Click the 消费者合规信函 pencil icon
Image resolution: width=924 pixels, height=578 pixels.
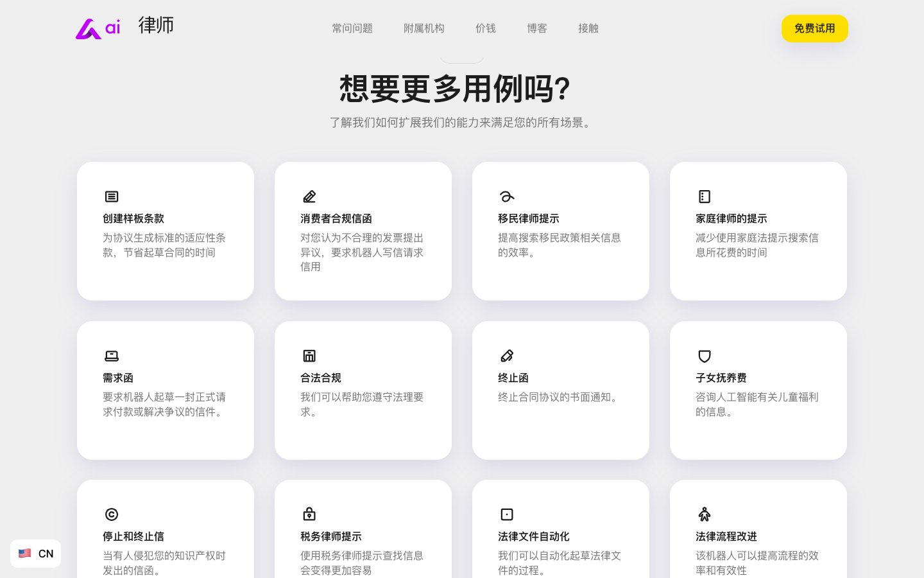coord(309,197)
